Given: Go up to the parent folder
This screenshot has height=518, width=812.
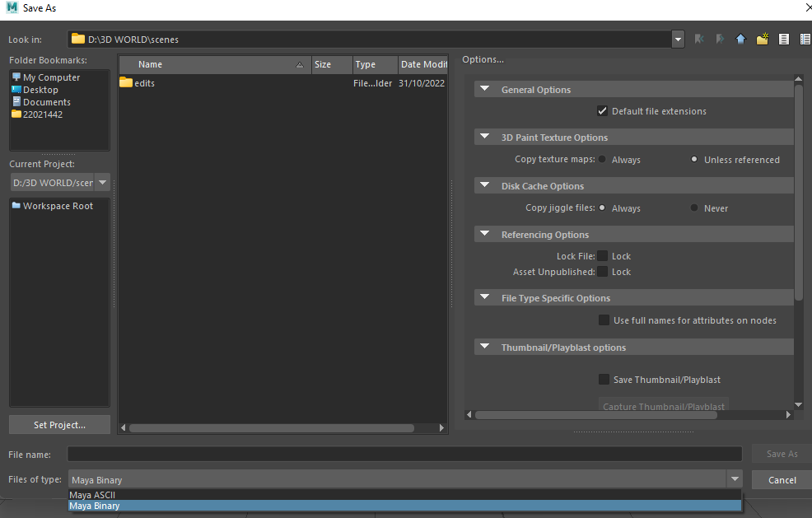Looking at the screenshot, I should pyautogui.click(x=741, y=39).
